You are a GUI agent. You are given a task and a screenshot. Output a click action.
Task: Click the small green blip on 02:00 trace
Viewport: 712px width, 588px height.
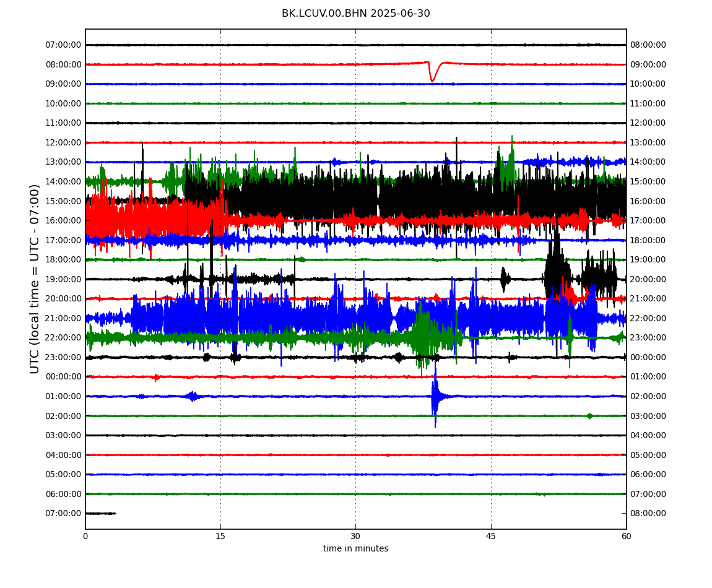pyautogui.click(x=589, y=416)
